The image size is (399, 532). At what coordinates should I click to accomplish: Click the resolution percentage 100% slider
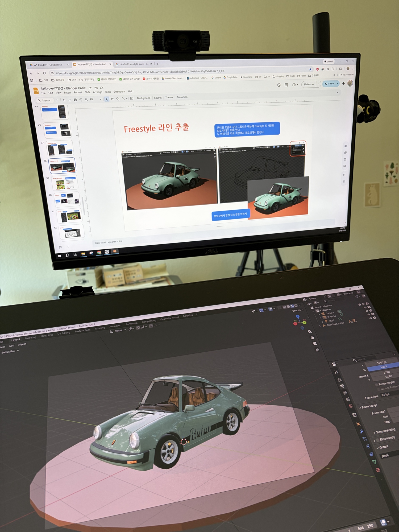click(383, 367)
